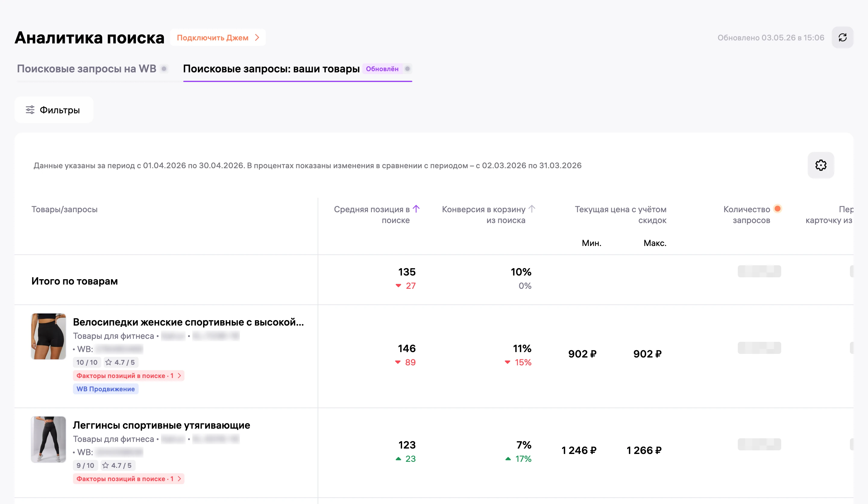Click Количество запросов column header
The width and height of the screenshot is (868, 504).
747,214
